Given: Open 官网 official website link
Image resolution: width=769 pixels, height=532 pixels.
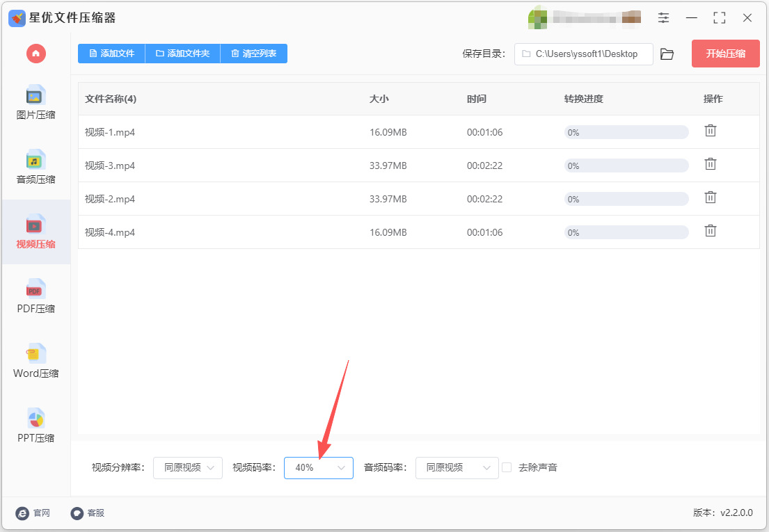Looking at the screenshot, I should [x=33, y=513].
